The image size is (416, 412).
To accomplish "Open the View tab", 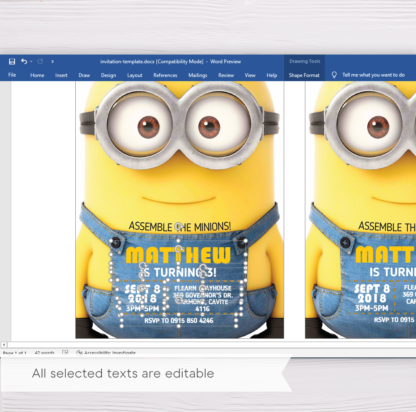I will (250, 75).
